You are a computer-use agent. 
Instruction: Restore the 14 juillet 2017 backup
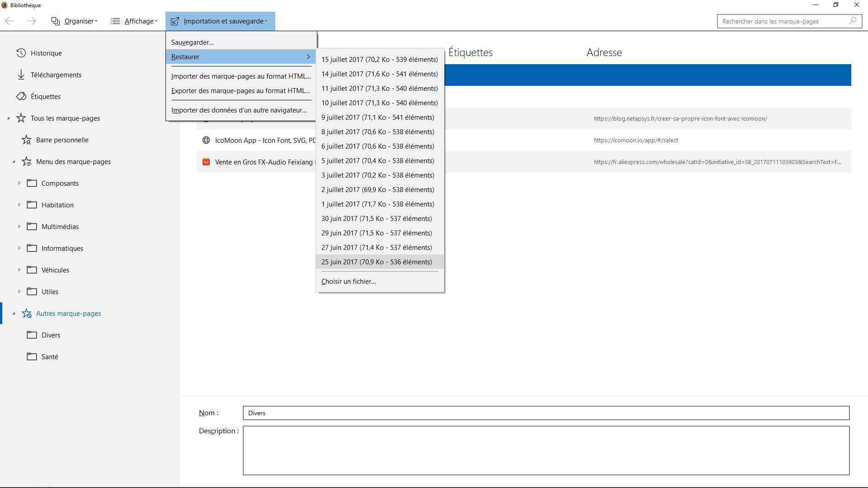[x=380, y=74]
